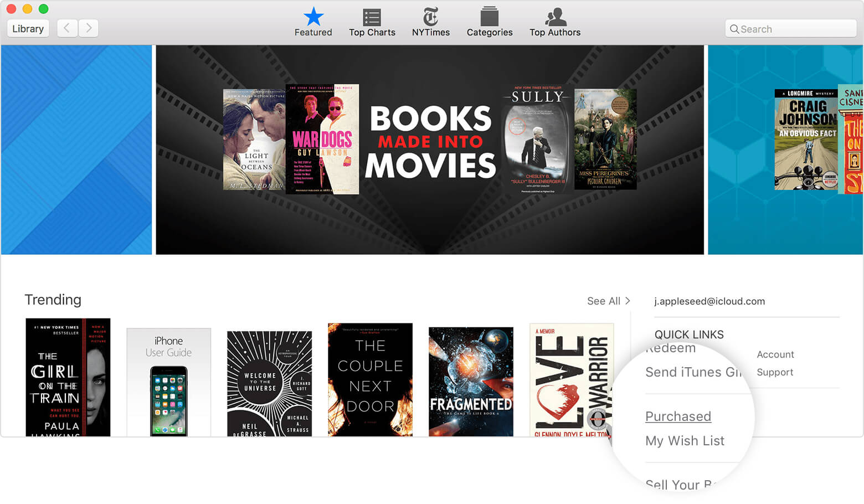Image resolution: width=864 pixels, height=504 pixels.
Task: Open the NYTimes bestsellers icon
Action: pos(430,22)
